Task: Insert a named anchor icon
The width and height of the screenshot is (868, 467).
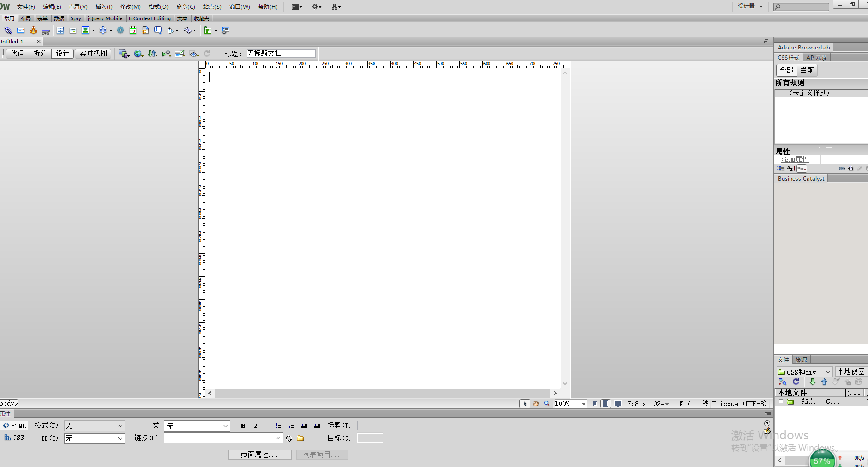Action: tap(33, 30)
